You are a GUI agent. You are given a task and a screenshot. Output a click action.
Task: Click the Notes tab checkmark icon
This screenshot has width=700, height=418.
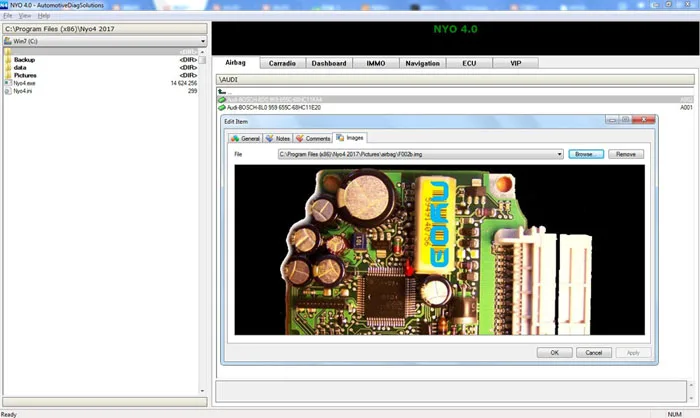(x=270, y=138)
